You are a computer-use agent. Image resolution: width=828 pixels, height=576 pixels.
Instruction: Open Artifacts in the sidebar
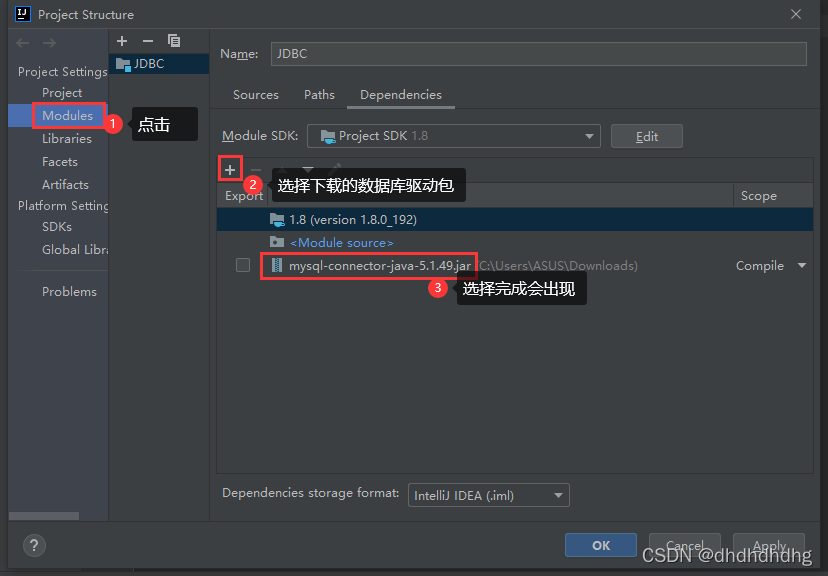click(65, 185)
